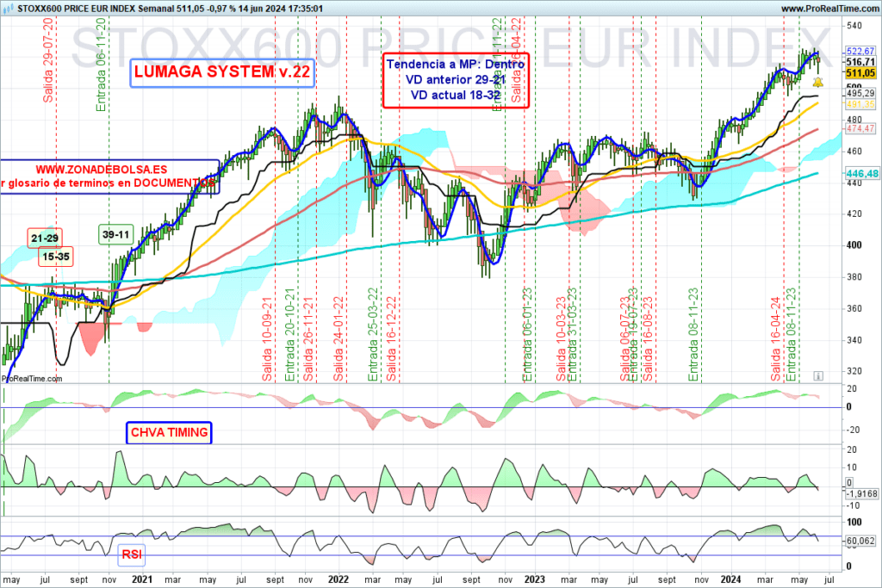Click the 320 level on price axis

click(x=854, y=371)
